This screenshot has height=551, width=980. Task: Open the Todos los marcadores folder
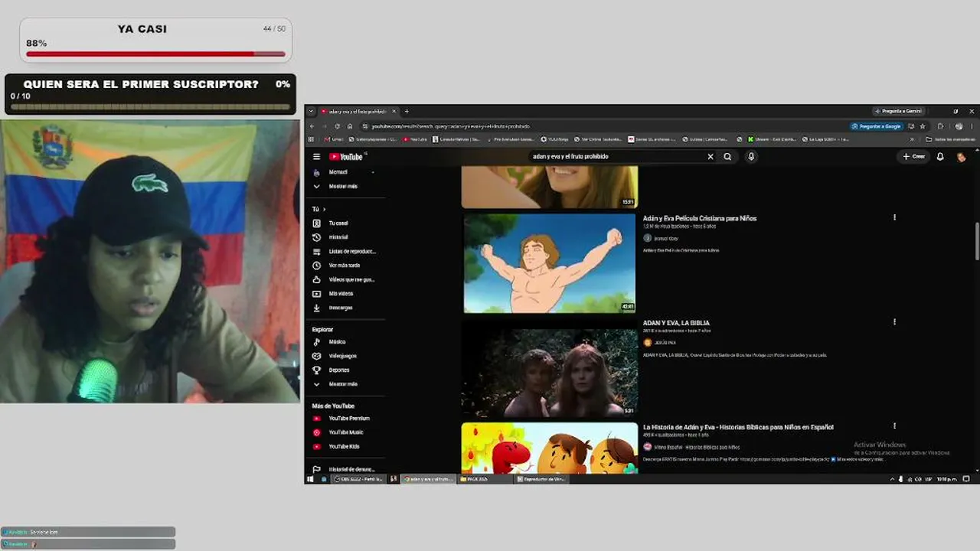(x=950, y=139)
